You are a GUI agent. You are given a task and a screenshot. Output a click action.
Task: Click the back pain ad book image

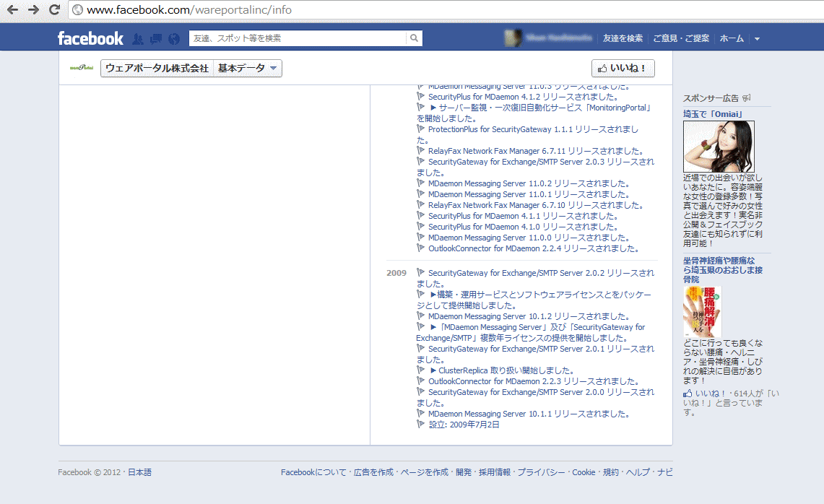(x=702, y=312)
